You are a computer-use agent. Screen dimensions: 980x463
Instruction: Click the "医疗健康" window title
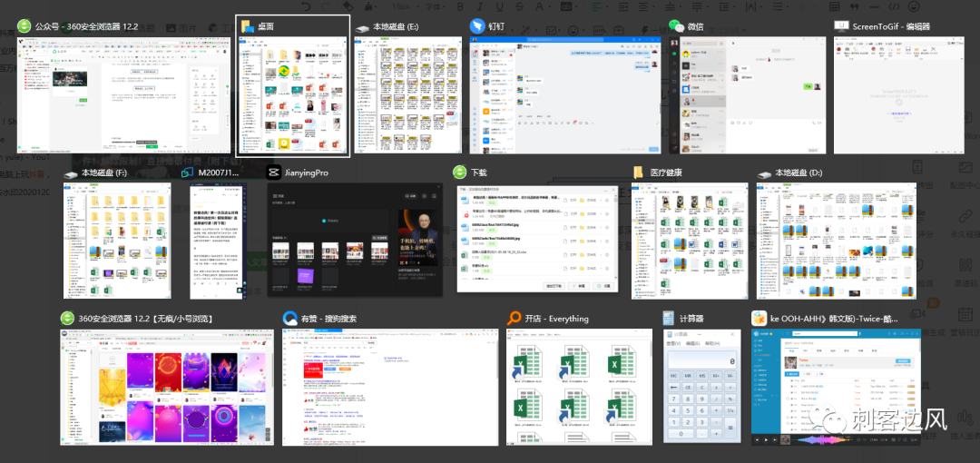tap(666, 172)
